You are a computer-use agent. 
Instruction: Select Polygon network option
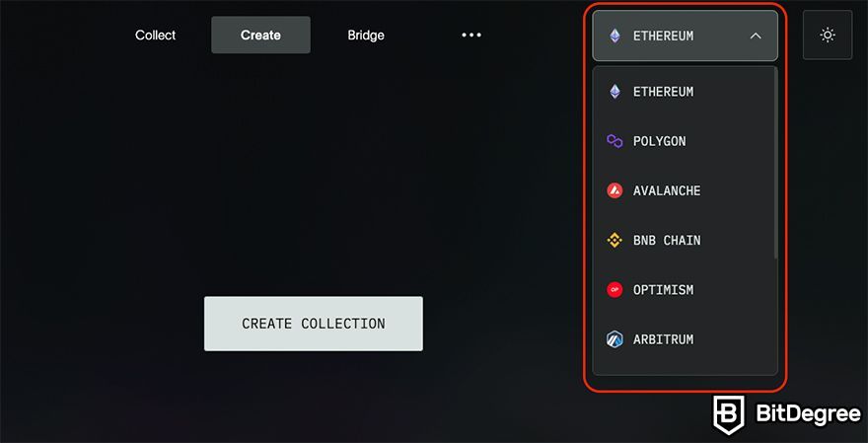(x=684, y=141)
